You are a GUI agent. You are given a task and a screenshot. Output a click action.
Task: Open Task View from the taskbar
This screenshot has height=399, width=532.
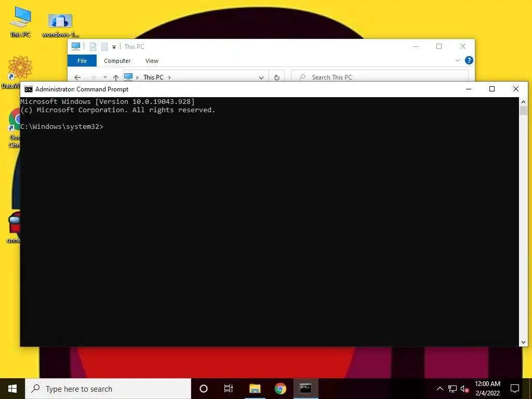(229, 389)
